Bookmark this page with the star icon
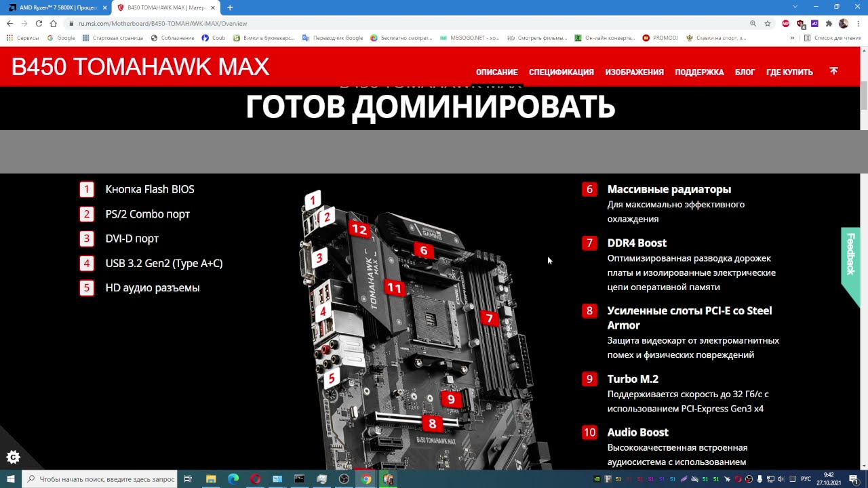 coord(768,23)
